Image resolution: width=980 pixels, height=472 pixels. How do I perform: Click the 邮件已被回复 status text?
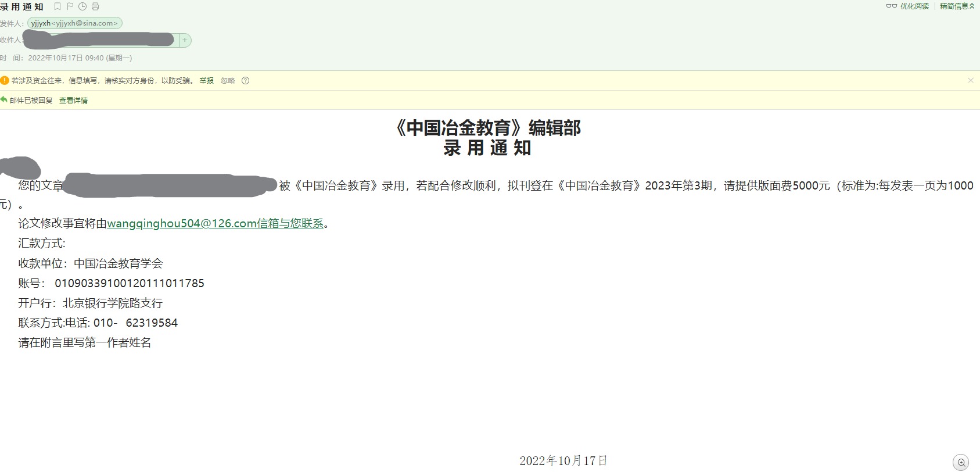[31, 101]
